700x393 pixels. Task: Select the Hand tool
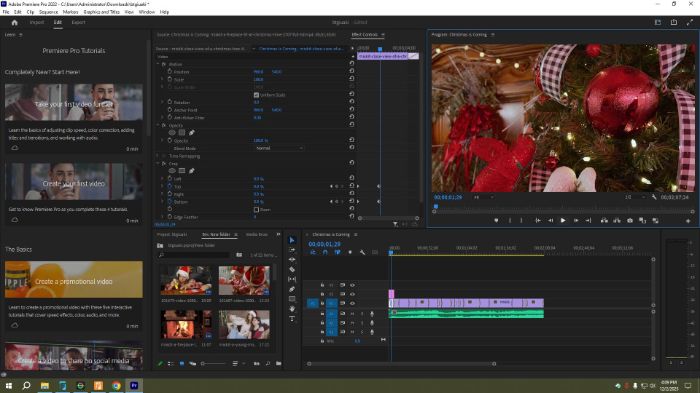(292, 309)
